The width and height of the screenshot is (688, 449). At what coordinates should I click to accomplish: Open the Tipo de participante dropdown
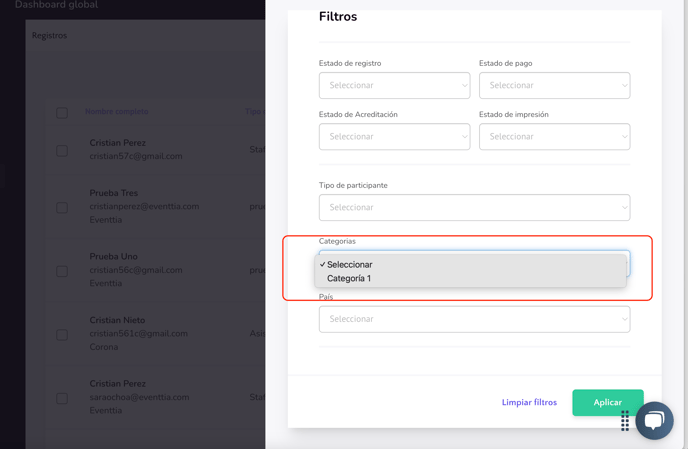pyautogui.click(x=474, y=208)
